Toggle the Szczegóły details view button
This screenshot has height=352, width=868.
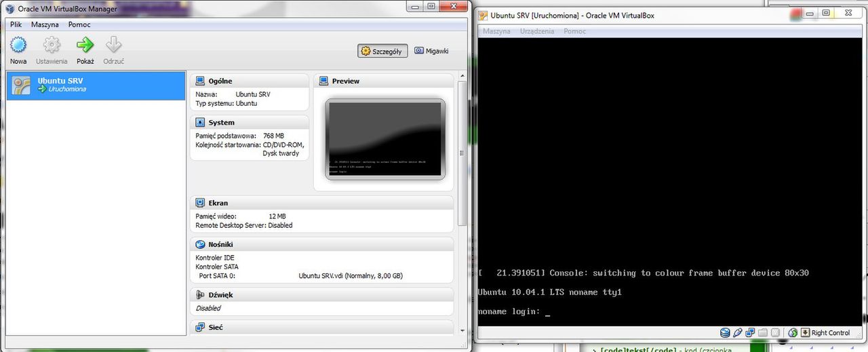[382, 51]
